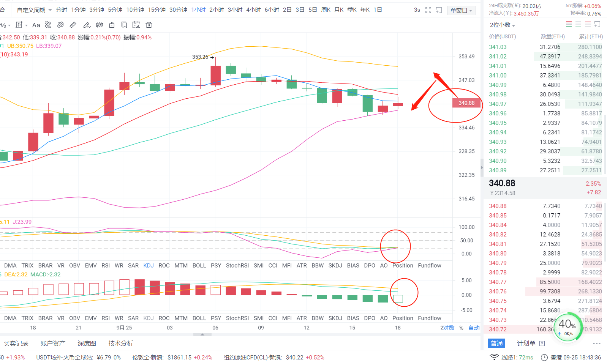Open the 买卖记录 trade records tab
The image size is (607, 364).
[16, 344]
